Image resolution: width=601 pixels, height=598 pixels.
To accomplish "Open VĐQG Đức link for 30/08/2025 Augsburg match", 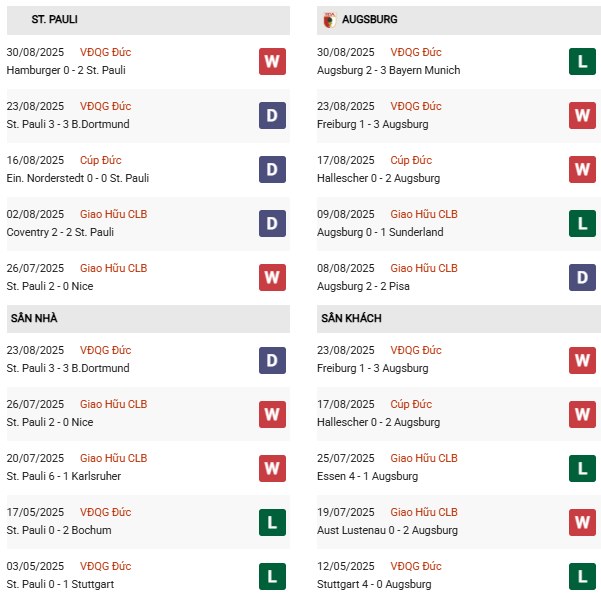I will click(x=416, y=52).
